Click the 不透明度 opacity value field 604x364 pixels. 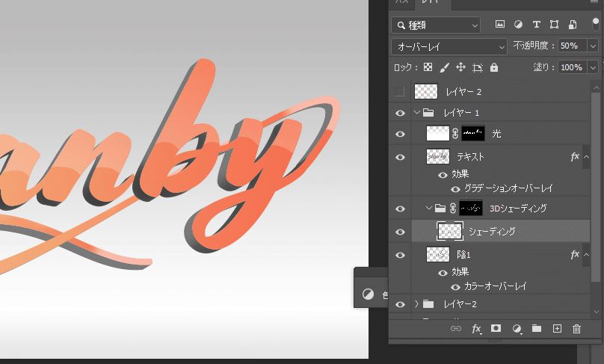coord(573,46)
